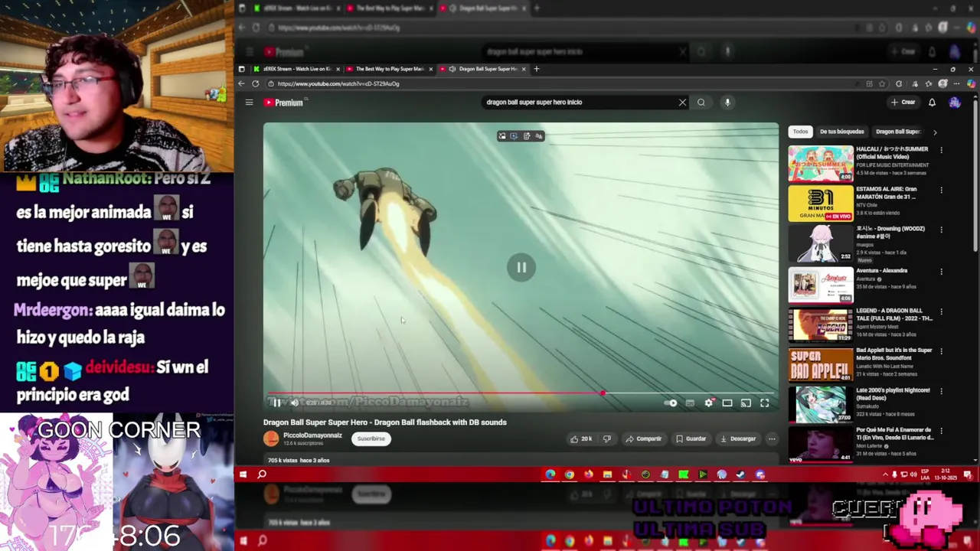Go to YouTube Premium home logo

[285, 103]
